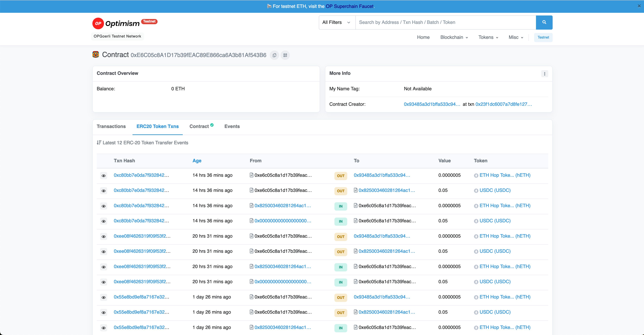
Task: Open first txn hash 0xc80bb7e0da7f932842
Action: click(x=141, y=175)
